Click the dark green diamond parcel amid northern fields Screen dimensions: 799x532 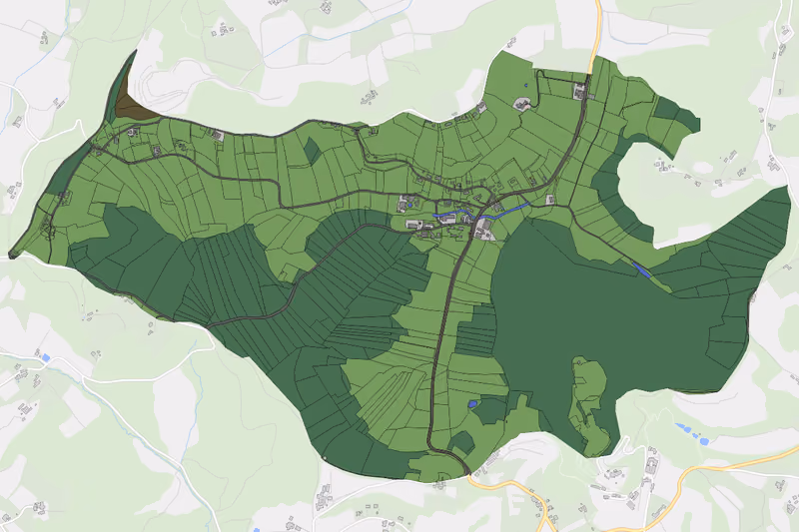(312, 151)
